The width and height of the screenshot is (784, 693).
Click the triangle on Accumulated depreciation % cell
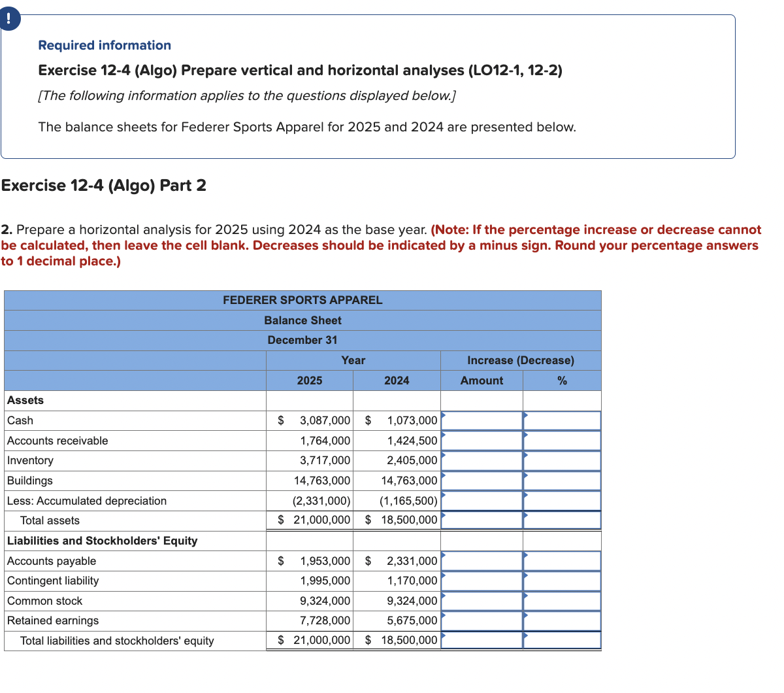[525, 496]
